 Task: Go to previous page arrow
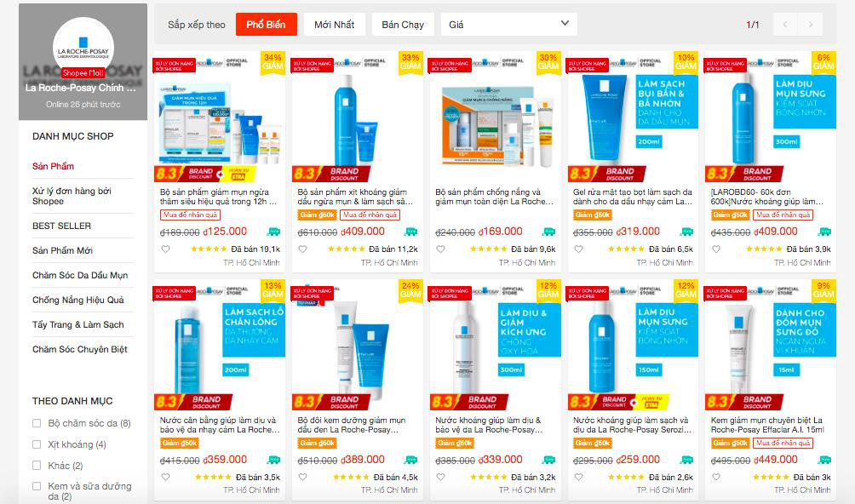coord(785,25)
